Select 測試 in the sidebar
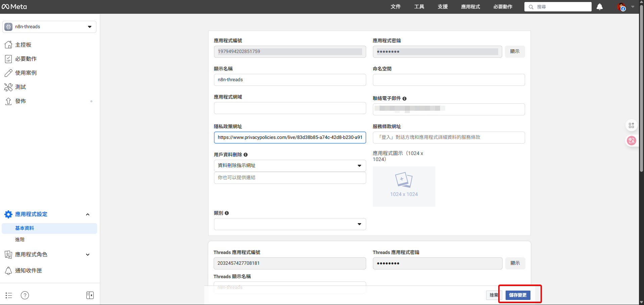 (x=20, y=87)
